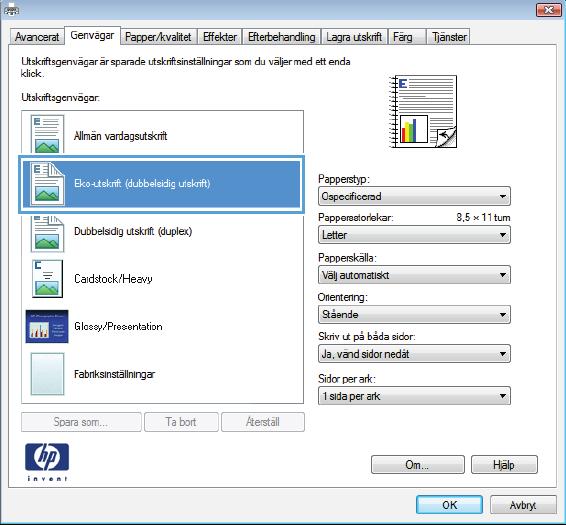The image size is (566, 525).
Task: Click the Eko-utskrift shortcut icon
Action: point(47,184)
